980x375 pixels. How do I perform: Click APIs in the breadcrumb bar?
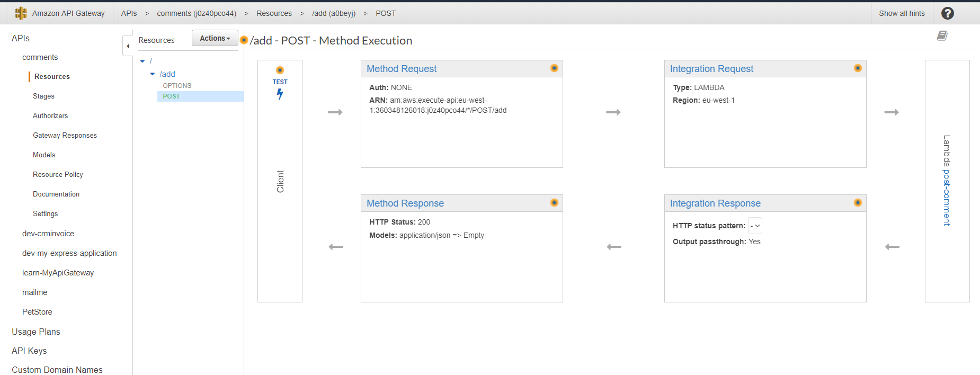(129, 13)
